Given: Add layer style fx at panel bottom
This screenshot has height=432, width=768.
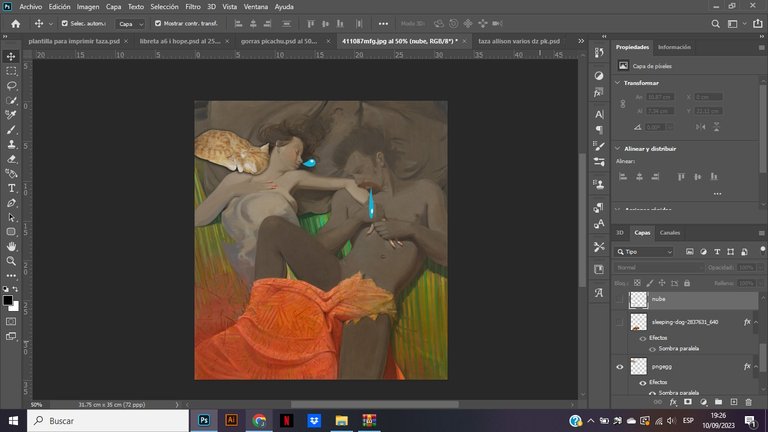Looking at the screenshot, I should pyautogui.click(x=673, y=402).
